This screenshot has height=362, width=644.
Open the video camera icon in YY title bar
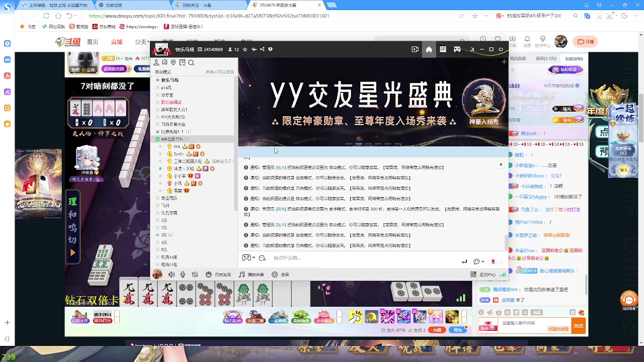click(x=415, y=49)
